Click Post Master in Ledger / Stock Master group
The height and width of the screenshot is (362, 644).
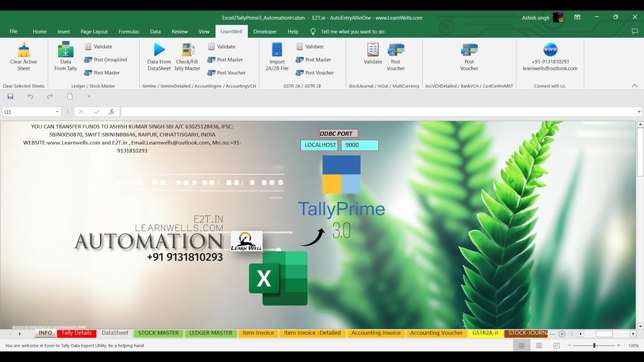click(102, 72)
